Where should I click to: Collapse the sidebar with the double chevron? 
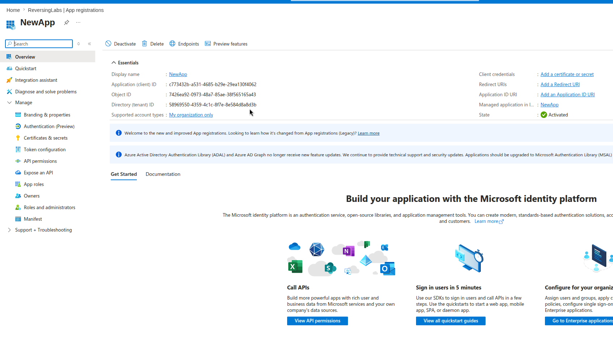pyautogui.click(x=89, y=44)
